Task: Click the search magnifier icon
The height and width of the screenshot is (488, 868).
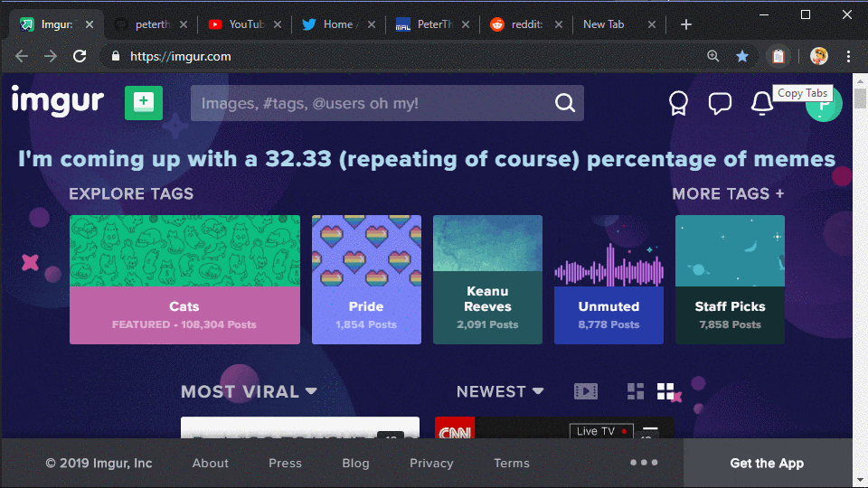Action: (564, 103)
